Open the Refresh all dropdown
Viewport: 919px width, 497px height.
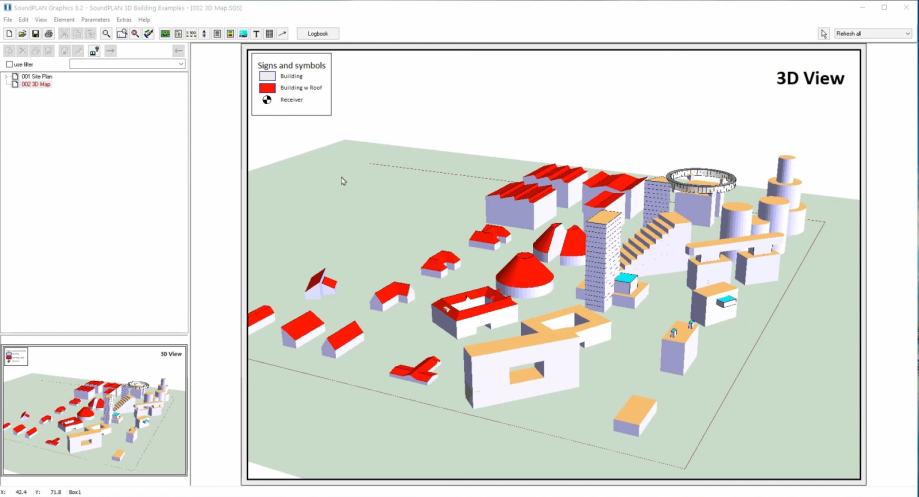coord(907,34)
